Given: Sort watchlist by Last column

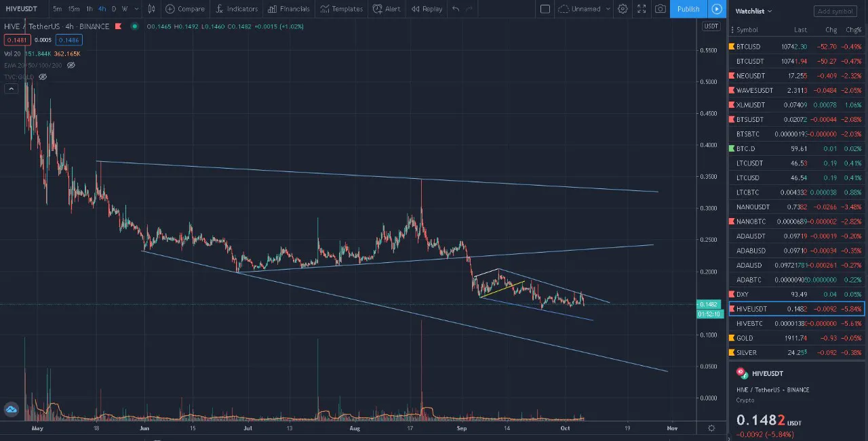Looking at the screenshot, I should [800, 30].
